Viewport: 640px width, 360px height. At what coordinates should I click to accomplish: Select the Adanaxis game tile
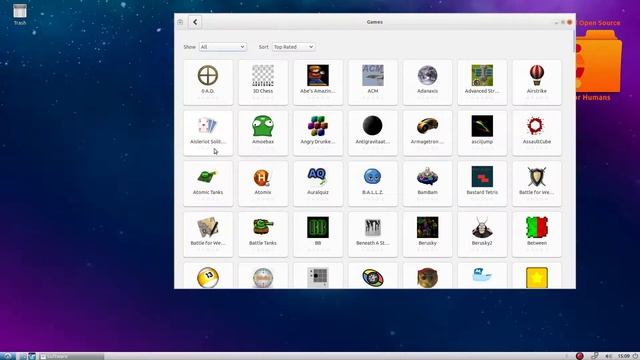(x=427, y=82)
